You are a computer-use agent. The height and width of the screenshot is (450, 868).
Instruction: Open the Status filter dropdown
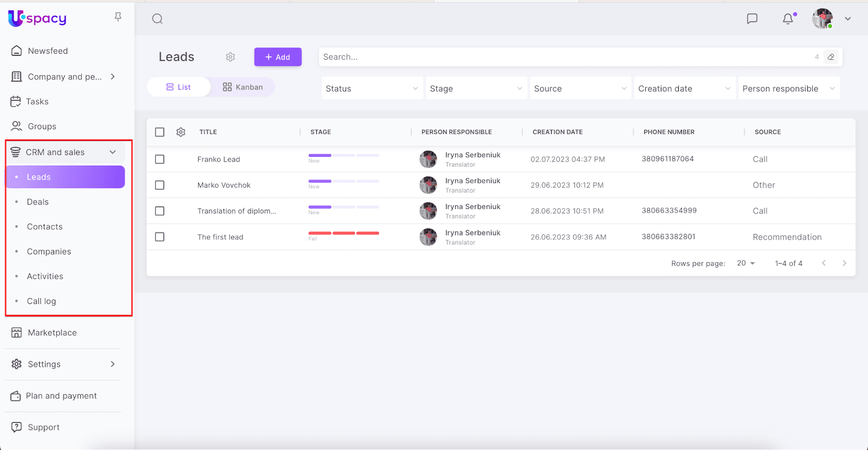click(x=372, y=88)
